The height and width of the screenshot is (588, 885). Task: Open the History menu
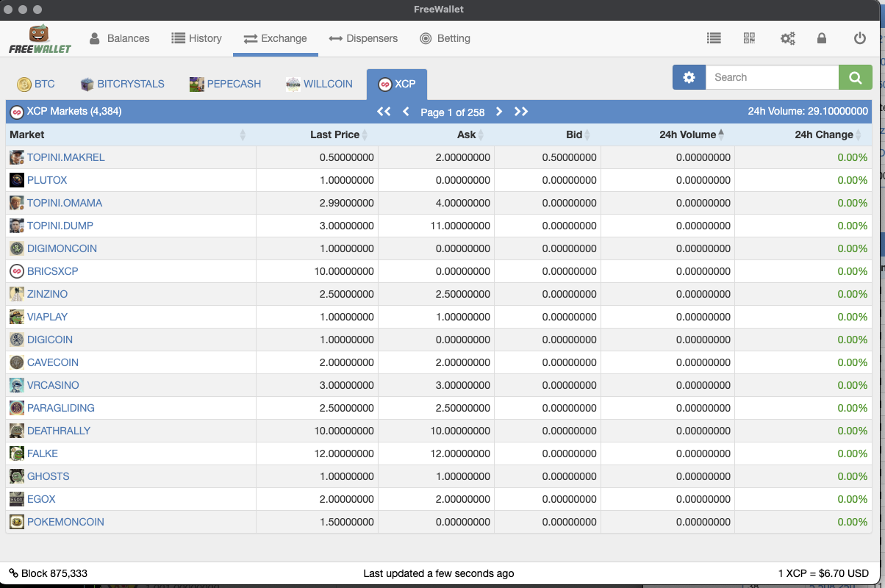(x=196, y=38)
